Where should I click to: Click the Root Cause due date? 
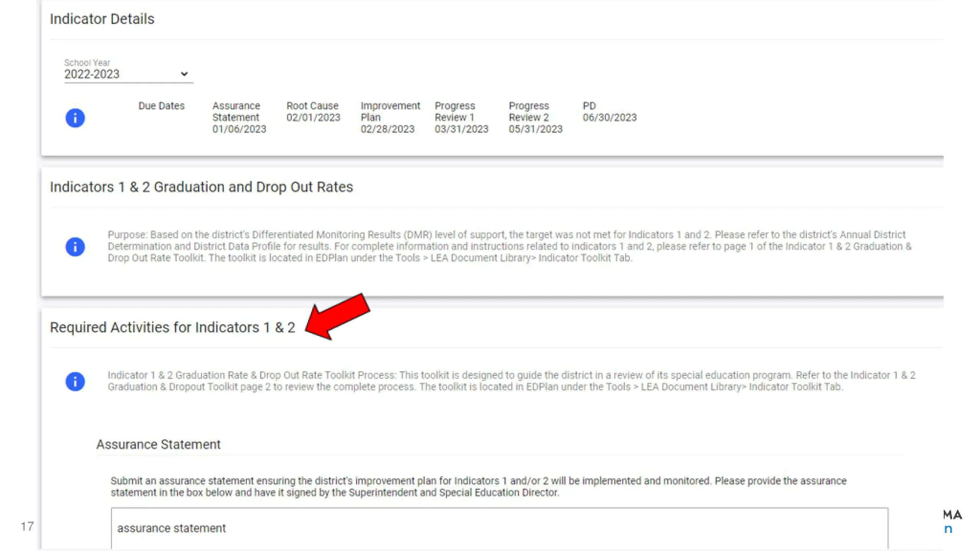coord(313,117)
